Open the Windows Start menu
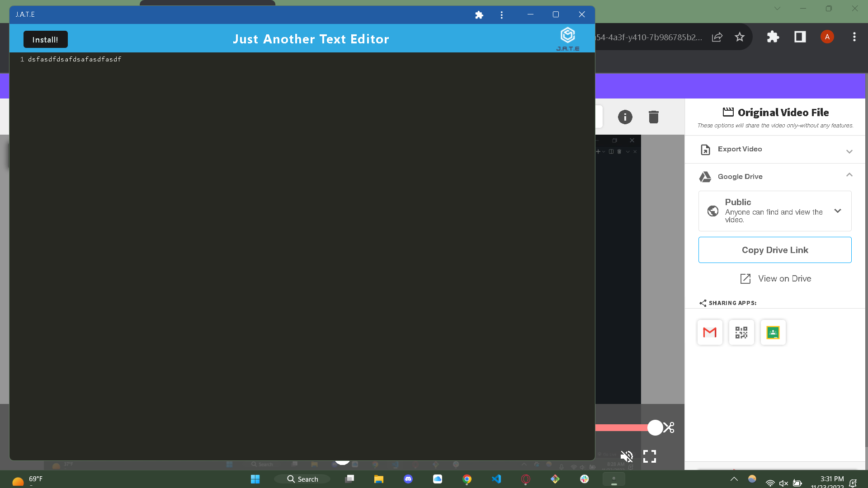This screenshot has width=868, height=488. click(x=255, y=479)
